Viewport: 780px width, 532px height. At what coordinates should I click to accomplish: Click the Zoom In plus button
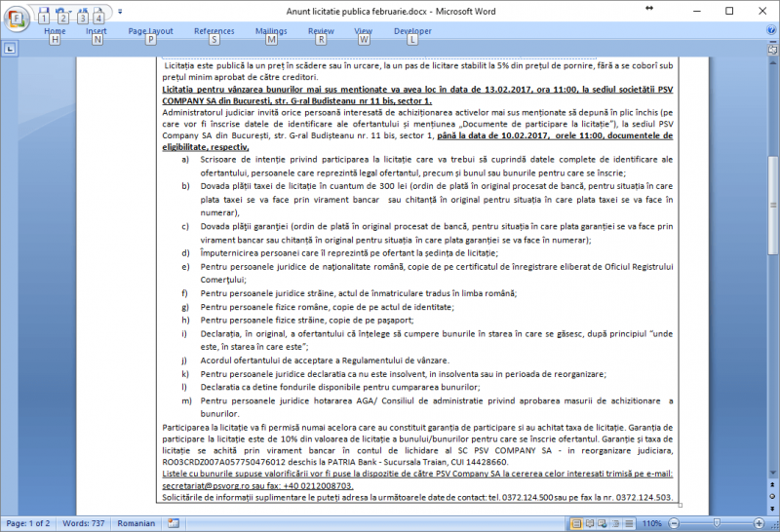click(759, 523)
